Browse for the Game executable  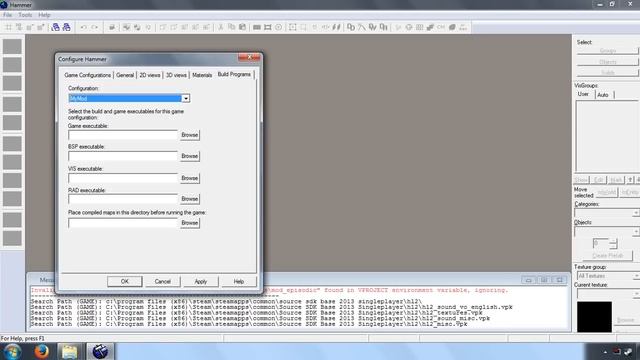click(x=189, y=135)
